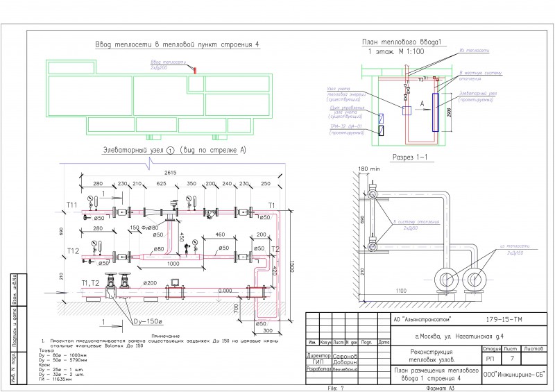Select the vertical dimension '450'
The height and width of the screenshot is (392, 555).
(x=182, y=237)
